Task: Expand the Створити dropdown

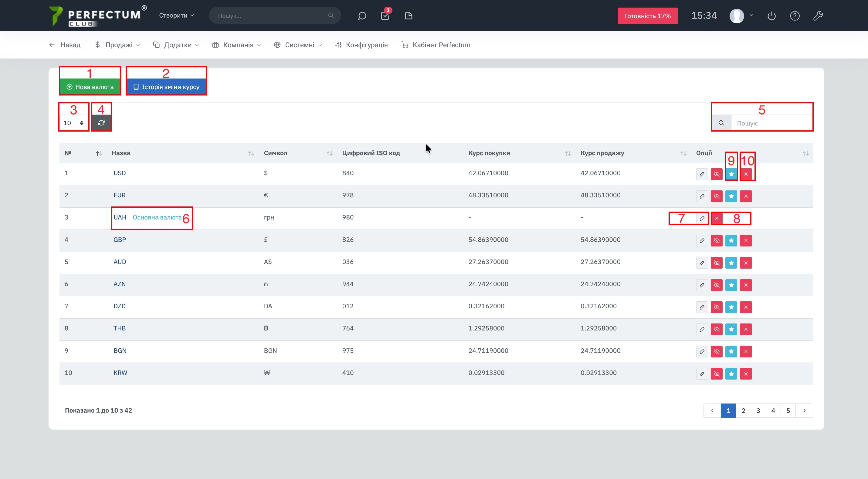Action: 176,15
